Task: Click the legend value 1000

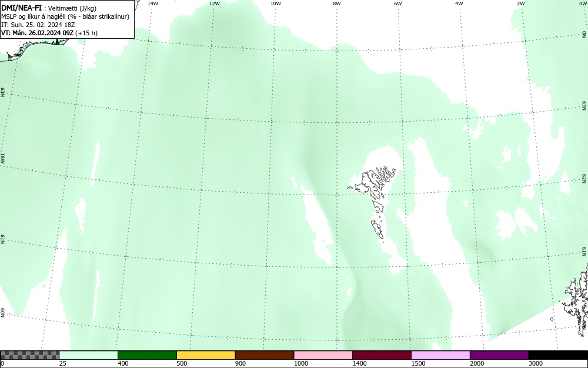Action: click(300, 363)
